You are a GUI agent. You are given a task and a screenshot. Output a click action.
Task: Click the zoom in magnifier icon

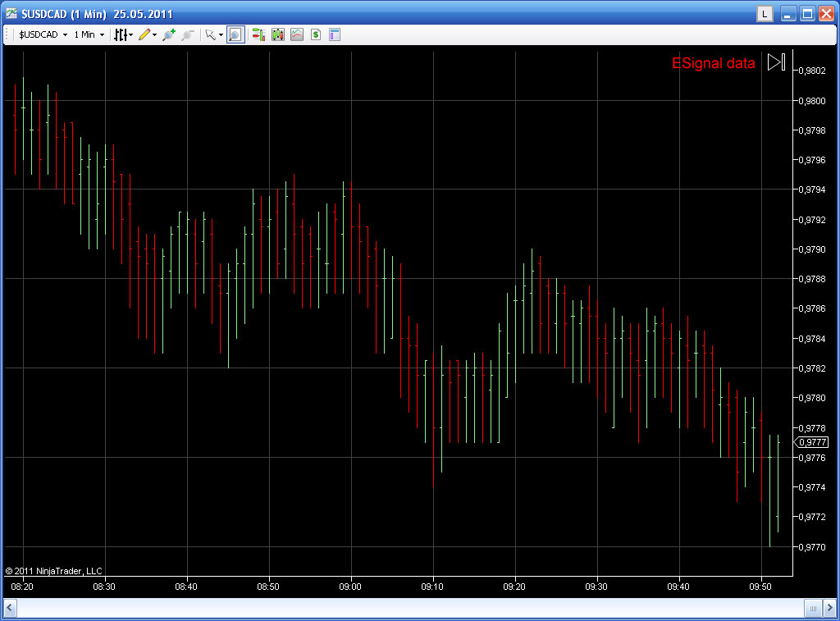169,34
